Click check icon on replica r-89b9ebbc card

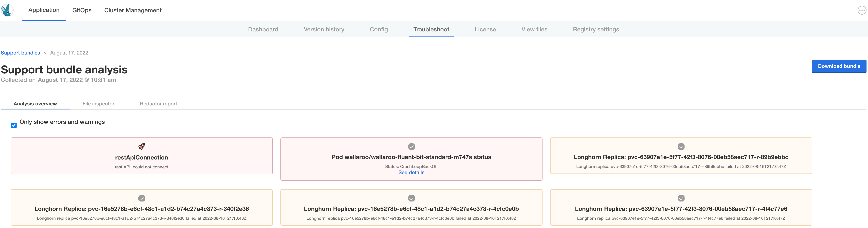click(x=681, y=146)
